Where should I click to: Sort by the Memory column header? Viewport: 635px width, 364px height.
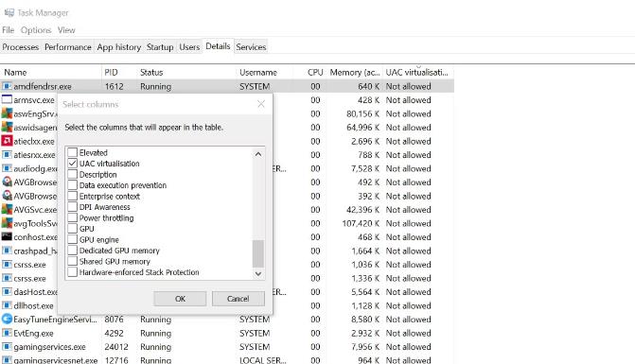(x=355, y=73)
